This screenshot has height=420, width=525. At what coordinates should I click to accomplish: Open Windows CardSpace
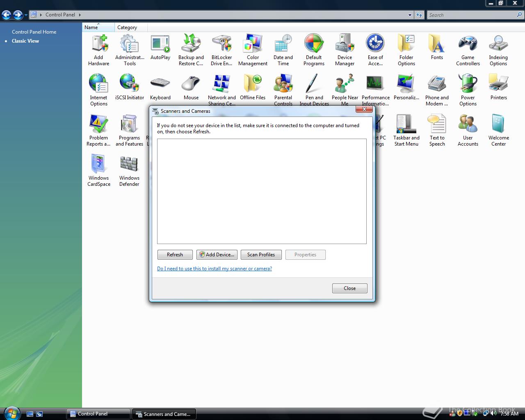(x=98, y=171)
